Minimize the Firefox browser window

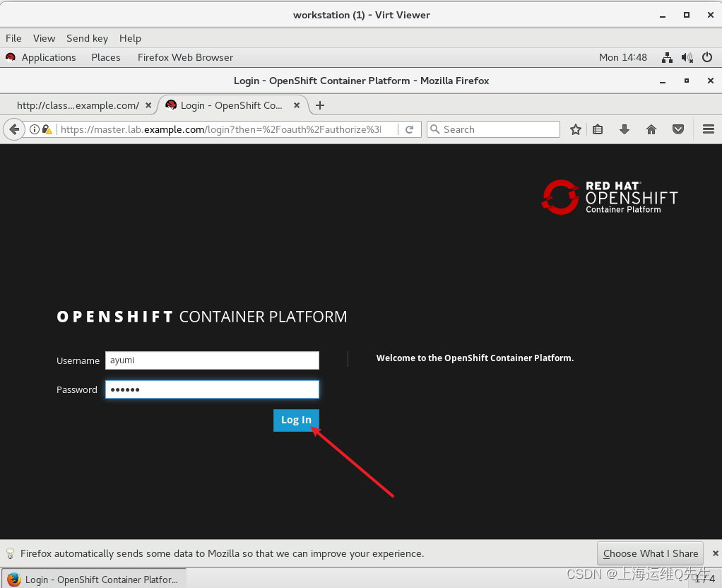click(663, 81)
